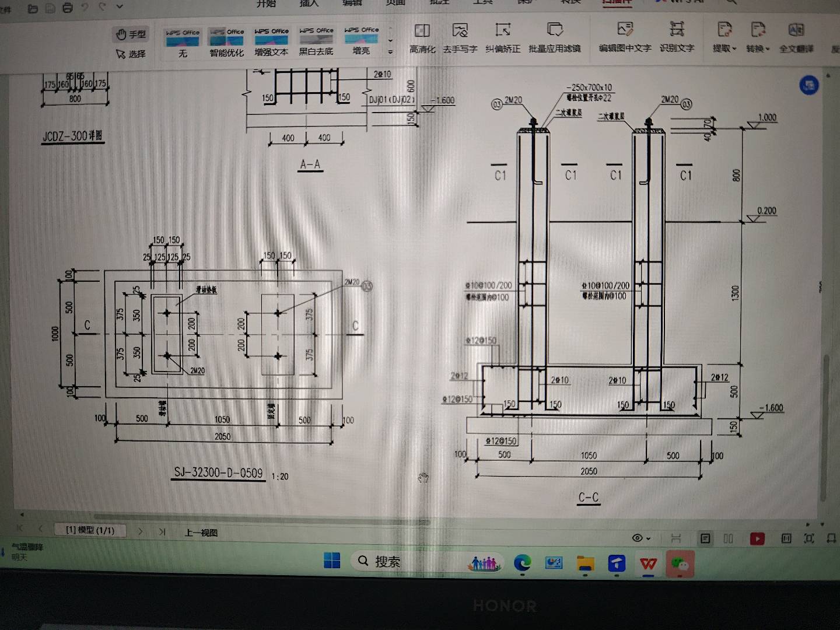Screen dimensions: 840x630
Task: Select the 选择 arrow tool
Action: click(131, 54)
